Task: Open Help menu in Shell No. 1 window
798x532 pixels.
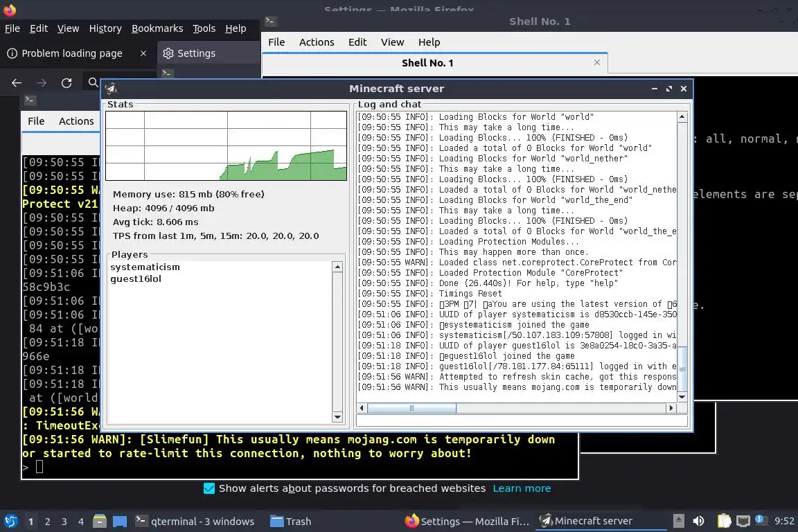Action: coord(429,42)
